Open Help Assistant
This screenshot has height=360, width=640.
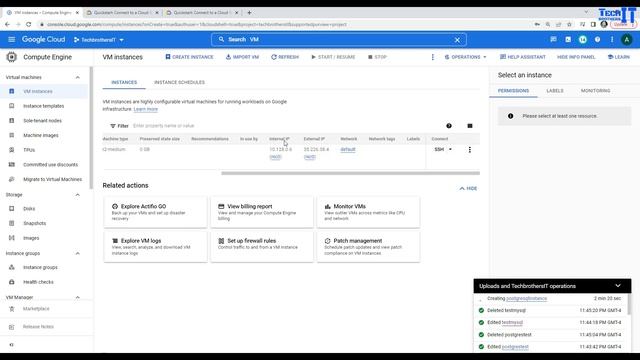[523, 57]
